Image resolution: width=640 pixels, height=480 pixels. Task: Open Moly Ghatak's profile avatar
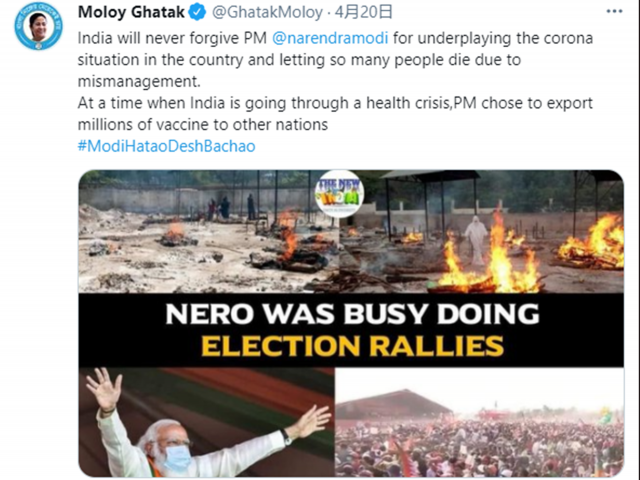point(38,27)
